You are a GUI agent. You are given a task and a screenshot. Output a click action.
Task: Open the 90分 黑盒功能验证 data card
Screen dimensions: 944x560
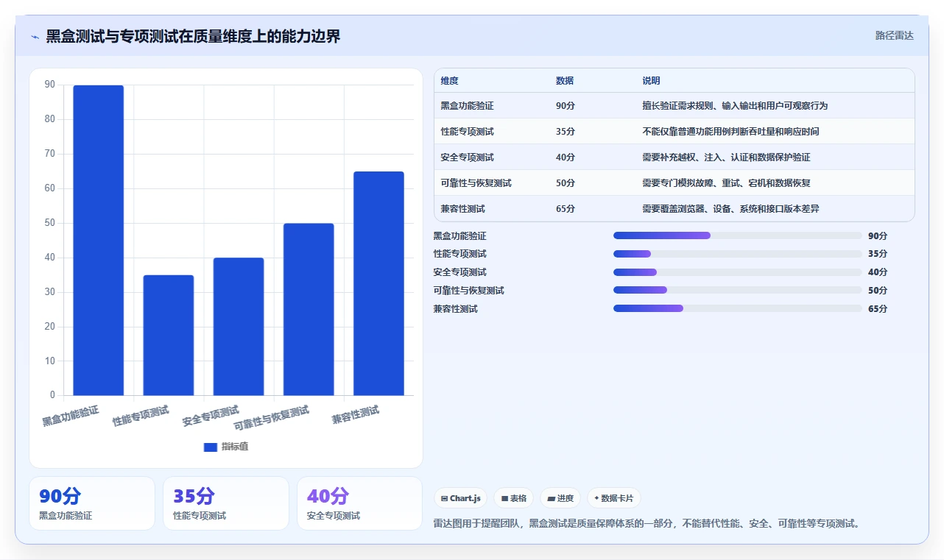(92, 503)
